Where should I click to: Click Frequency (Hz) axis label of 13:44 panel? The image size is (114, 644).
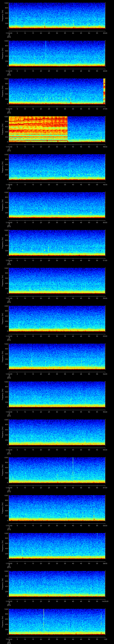coord(3,16)
